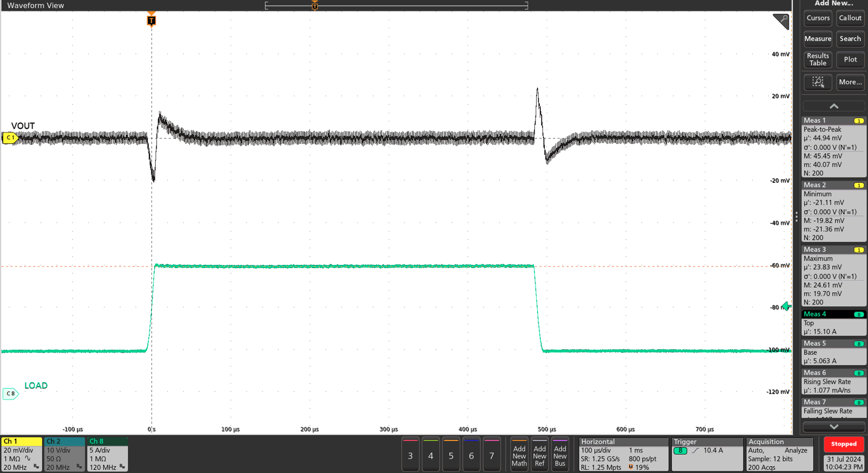Click the Cursors button
Viewport: 868px width, 473px height.
(817, 18)
